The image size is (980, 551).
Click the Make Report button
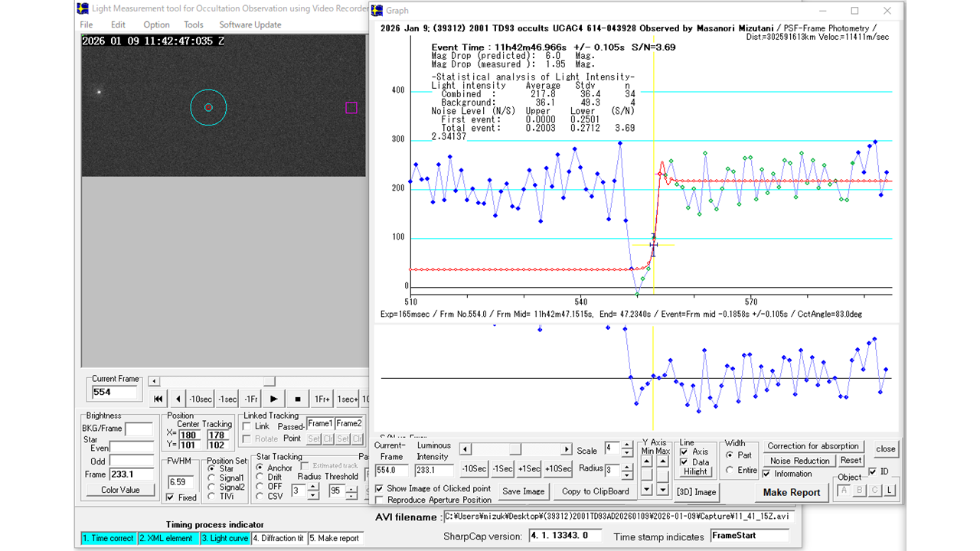[792, 492]
